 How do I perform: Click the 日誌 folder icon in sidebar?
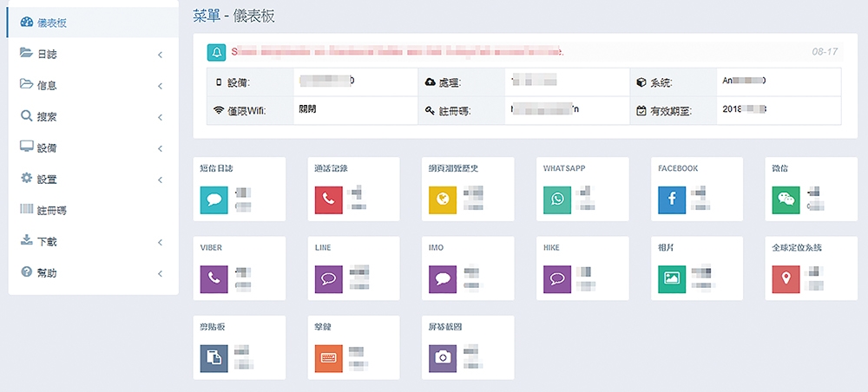coord(27,53)
